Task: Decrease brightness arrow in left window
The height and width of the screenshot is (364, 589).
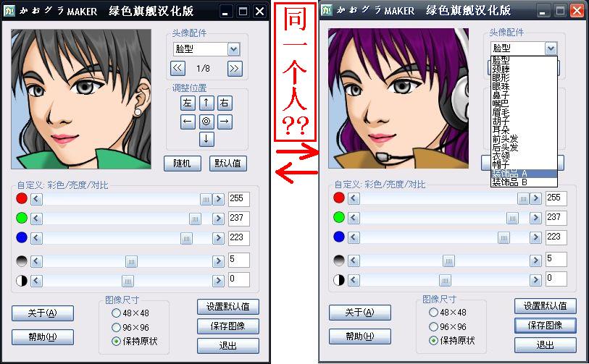Action: click(x=36, y=261)
